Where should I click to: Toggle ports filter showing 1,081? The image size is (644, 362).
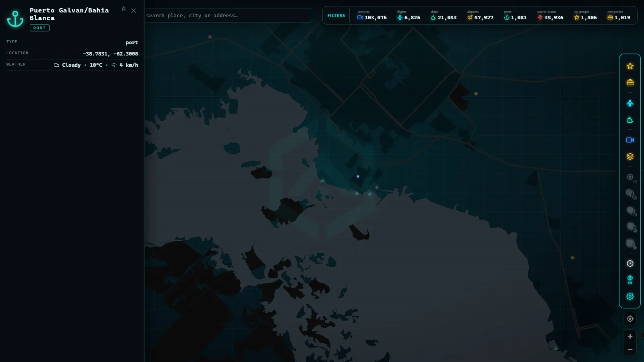[515, 15]
